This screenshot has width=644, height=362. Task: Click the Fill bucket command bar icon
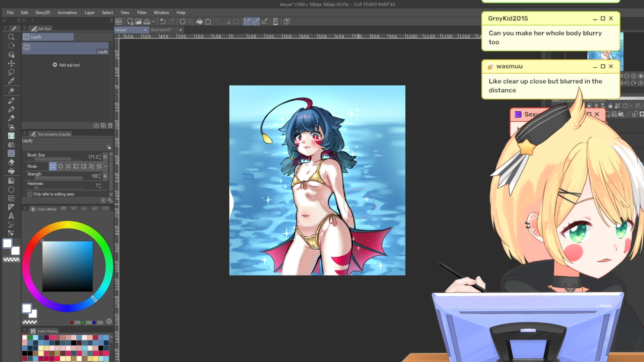coord(199,21)
